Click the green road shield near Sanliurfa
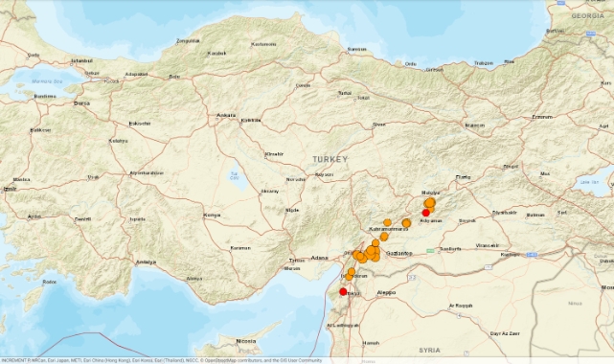Image resolution: width=614 pixels, height=364 pixels. point(430,251)
